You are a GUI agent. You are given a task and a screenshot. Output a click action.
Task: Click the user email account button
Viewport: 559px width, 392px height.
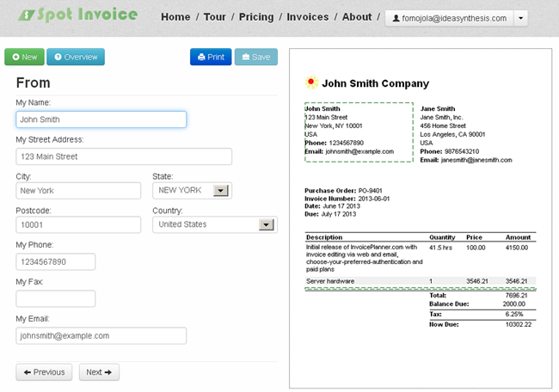448,17
